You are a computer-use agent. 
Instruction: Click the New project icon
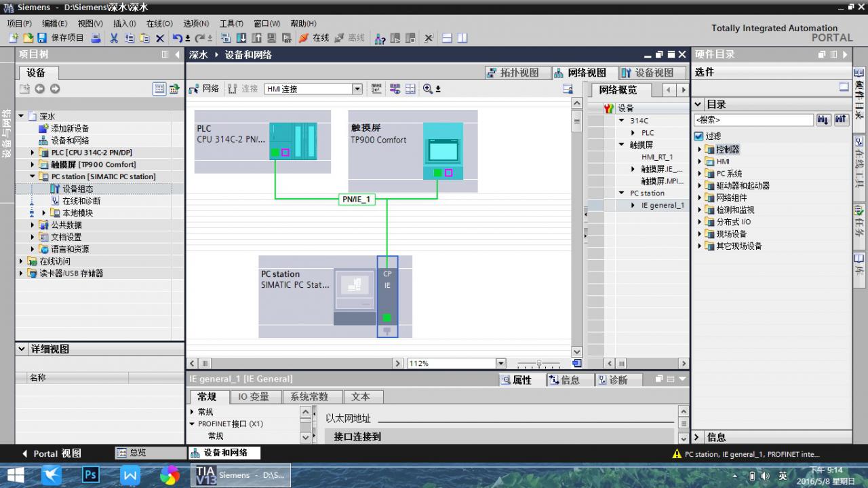click(14, 38)
